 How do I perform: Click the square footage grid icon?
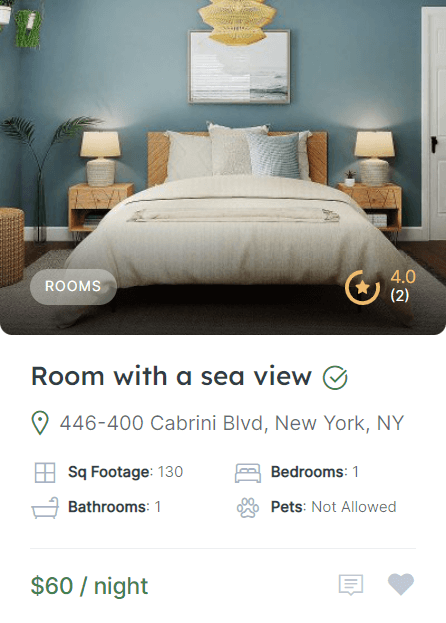(45, 472)
